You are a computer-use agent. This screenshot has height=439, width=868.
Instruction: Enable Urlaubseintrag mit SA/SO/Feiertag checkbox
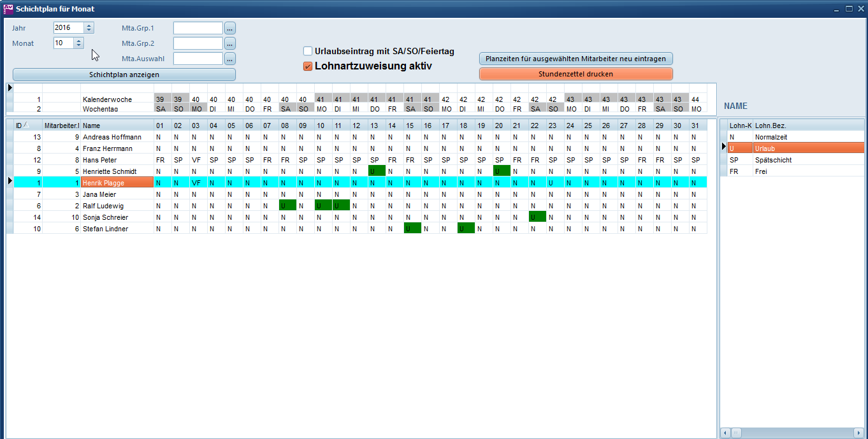[308, 51]
